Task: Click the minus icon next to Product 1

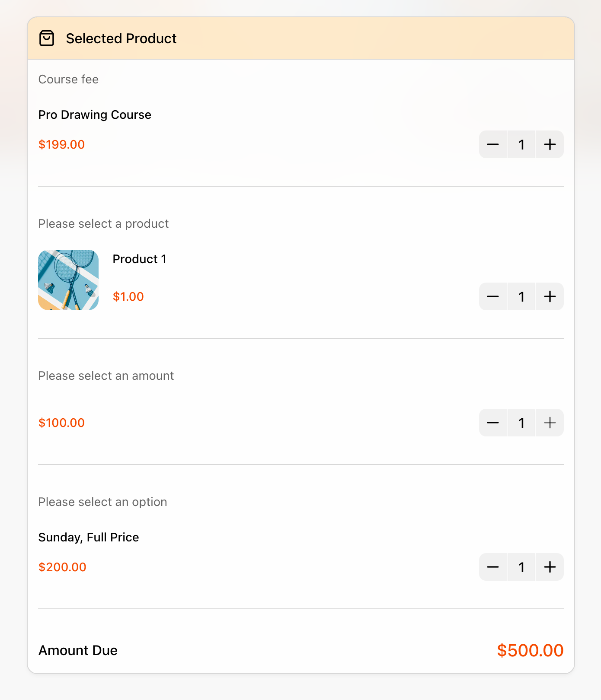Action: click(x=493, y=297)
